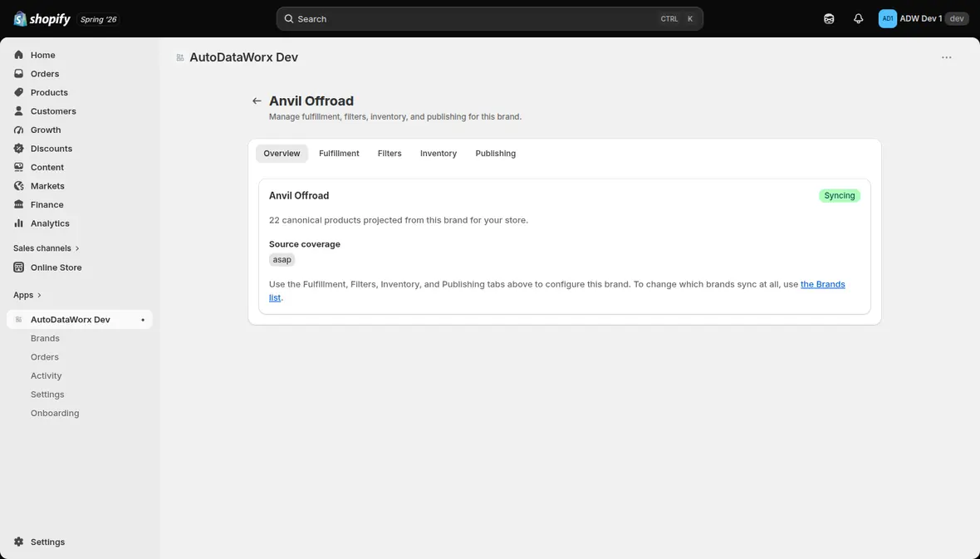Screen dimensions: 980x559
Task: Switch to the Publishing tab
Action: 496,153
